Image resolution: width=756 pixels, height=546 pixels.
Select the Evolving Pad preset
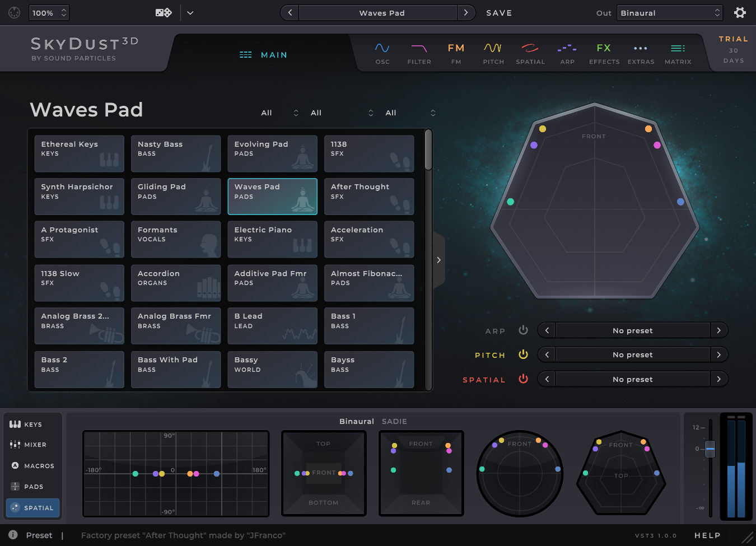(272, 153)
